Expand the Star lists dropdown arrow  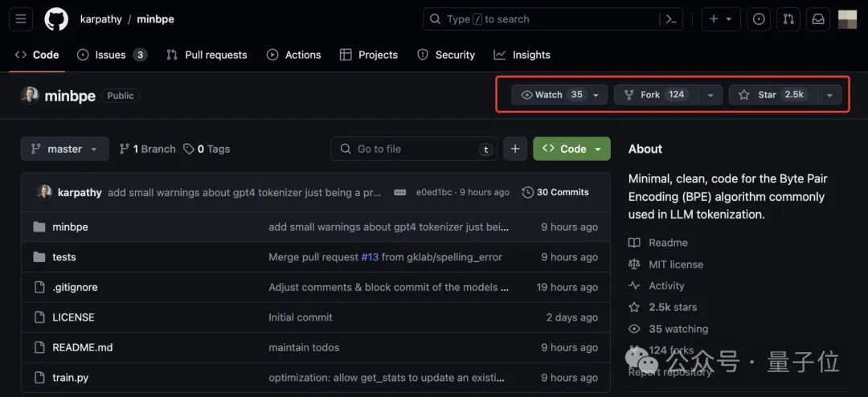coord(829,95)
